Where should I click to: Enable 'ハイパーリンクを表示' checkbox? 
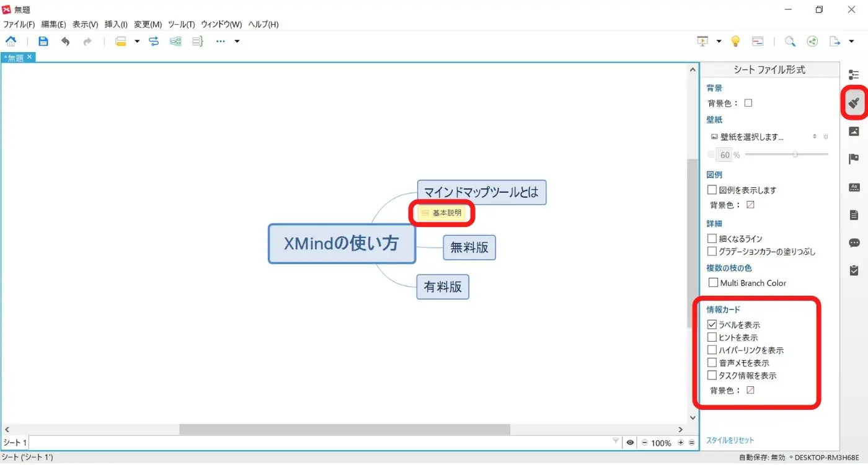(x=712, y=350)
